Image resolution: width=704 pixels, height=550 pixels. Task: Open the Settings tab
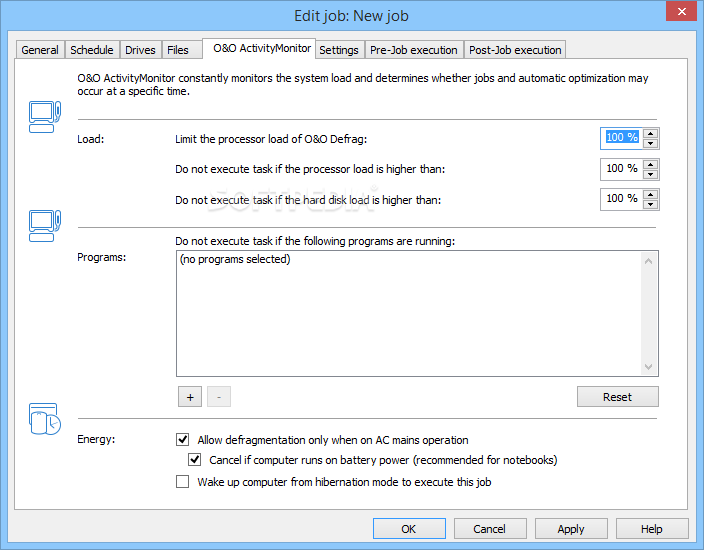pyautogui.click(x=339, y=50)
